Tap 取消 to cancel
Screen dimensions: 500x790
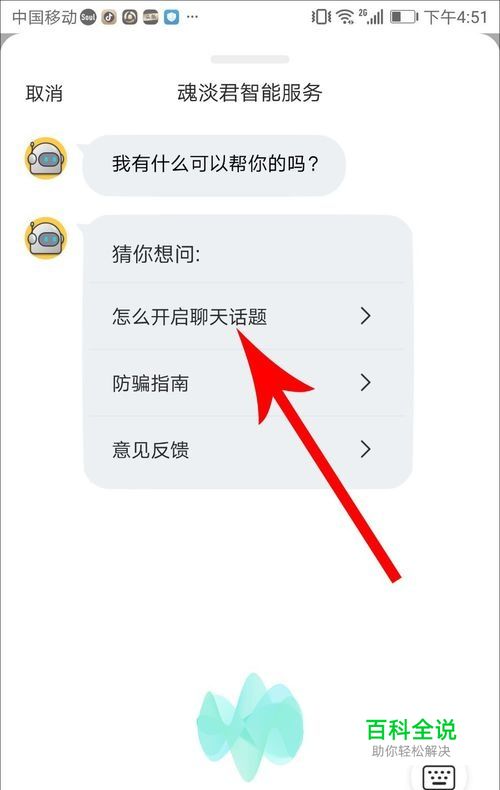tap(44, 94)
